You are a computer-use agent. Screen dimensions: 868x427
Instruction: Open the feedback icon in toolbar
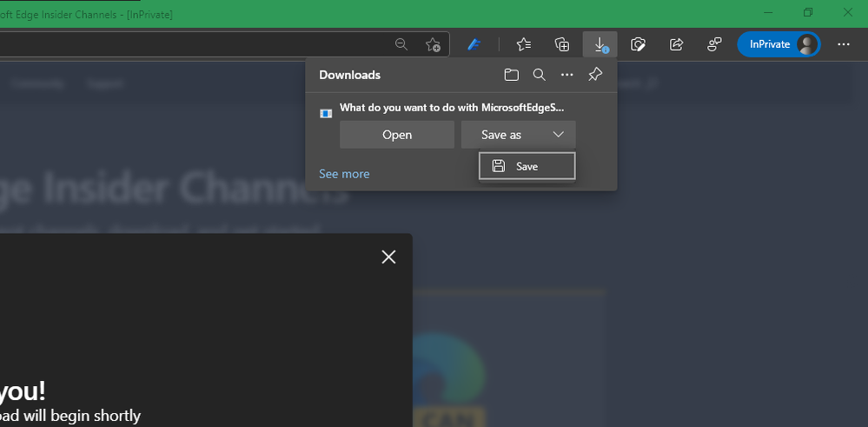point(715,44)
